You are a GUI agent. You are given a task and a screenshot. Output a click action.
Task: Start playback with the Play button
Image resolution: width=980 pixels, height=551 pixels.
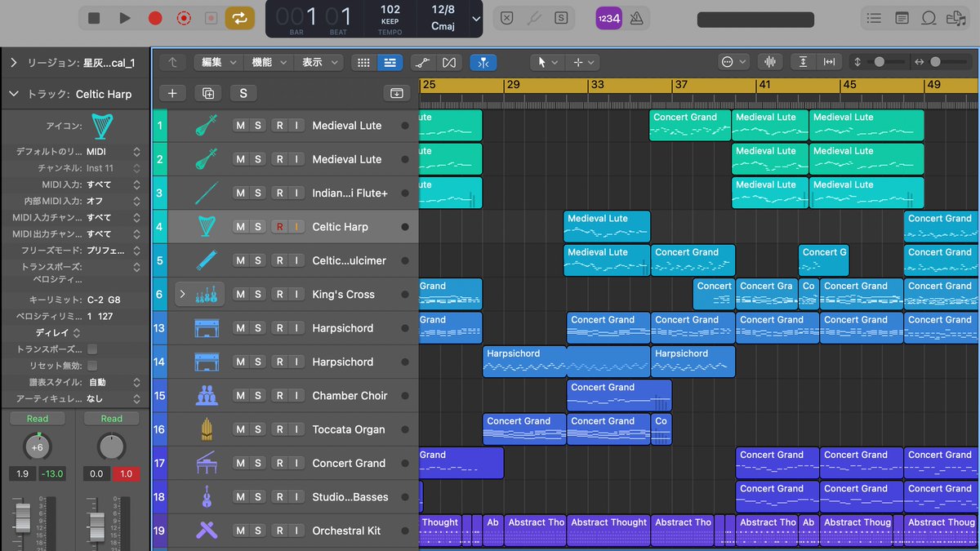point(125,18)
